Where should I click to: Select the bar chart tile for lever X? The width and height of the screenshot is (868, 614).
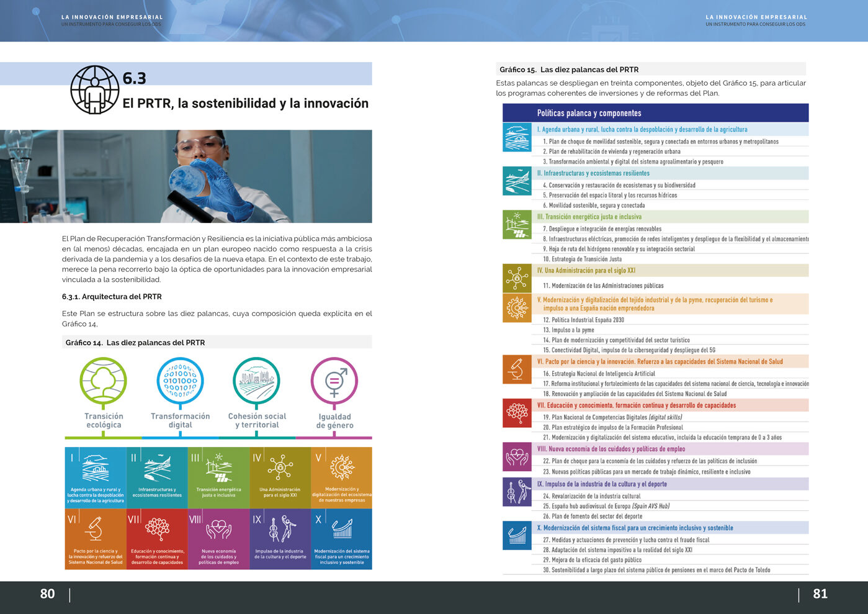click(x=341, y=539)
